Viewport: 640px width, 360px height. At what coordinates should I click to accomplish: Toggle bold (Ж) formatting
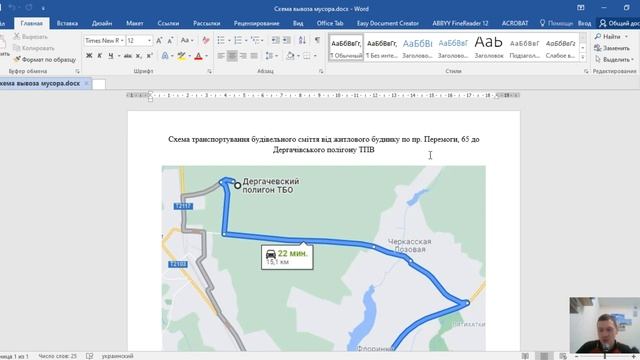[89, 56]
